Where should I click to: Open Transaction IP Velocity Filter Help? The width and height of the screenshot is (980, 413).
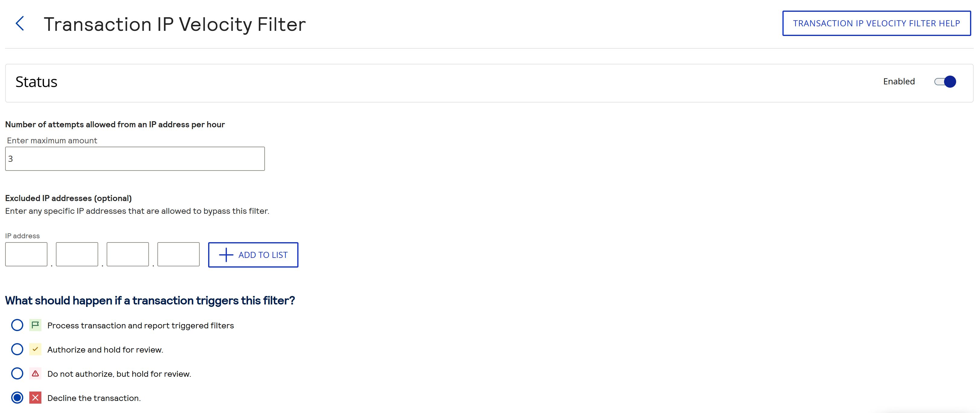876,23
